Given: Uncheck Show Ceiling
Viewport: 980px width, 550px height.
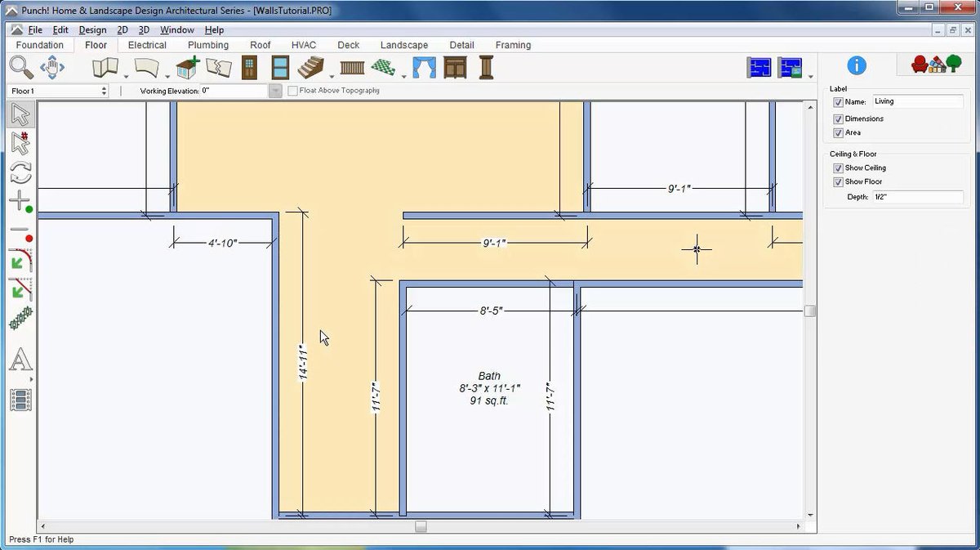Looking at the screenshot, I should pyautogui.click(x=838, y=168).
